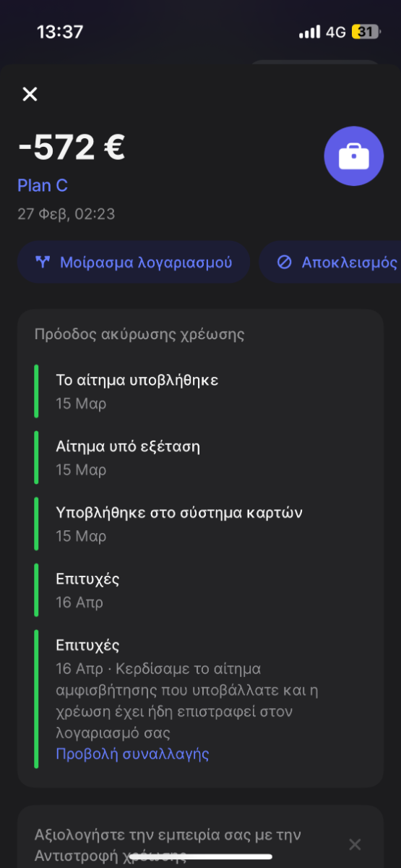The image size is (401, 868).
Task: Tap the Πρόοδος ακύρωσης χρέωσης card header
Action: pos(139,335)
